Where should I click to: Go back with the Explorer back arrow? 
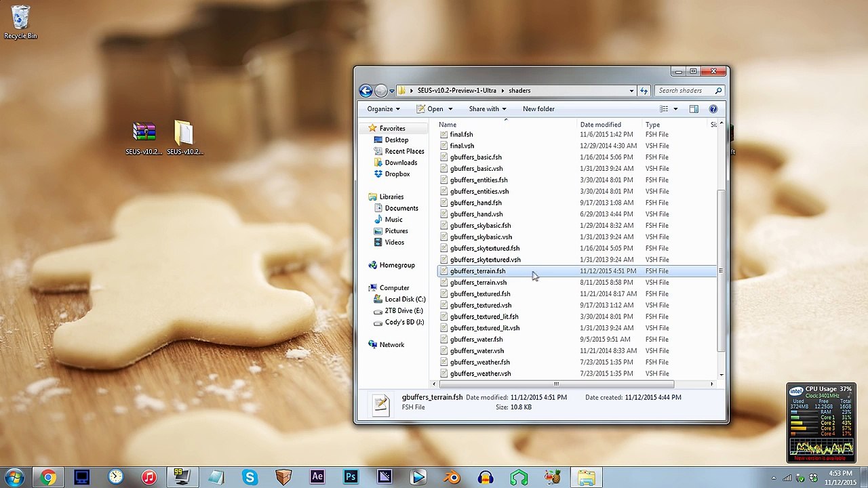pyautogui.click(x=366, y=91)
